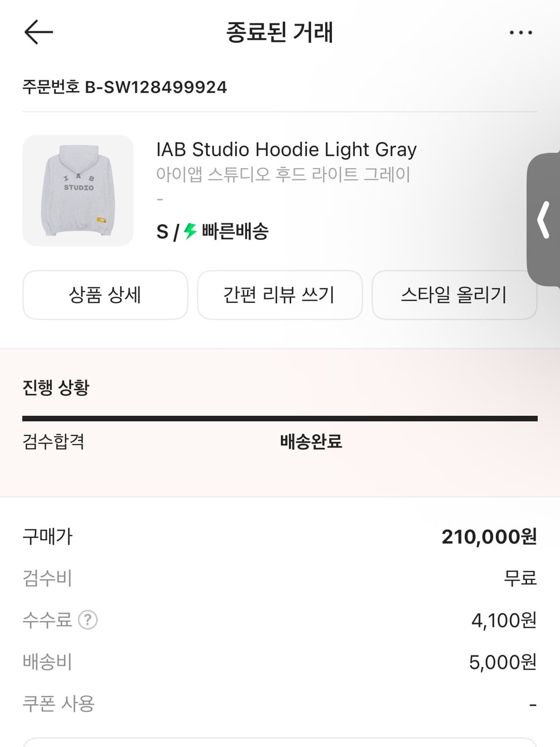Tap the green lightning 빠른배송 icon
Screen dimensions: 560x747
click(x=191, y=231)
